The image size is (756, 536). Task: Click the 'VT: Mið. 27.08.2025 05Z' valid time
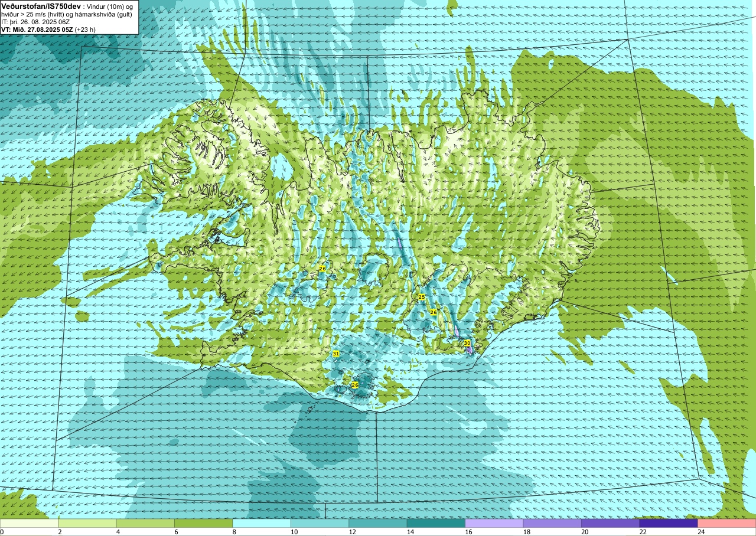(37, 30)
